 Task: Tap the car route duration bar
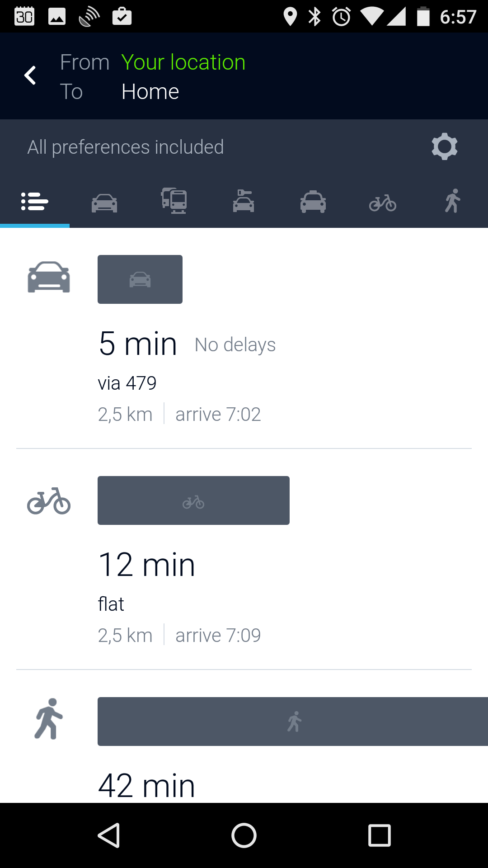140,279
